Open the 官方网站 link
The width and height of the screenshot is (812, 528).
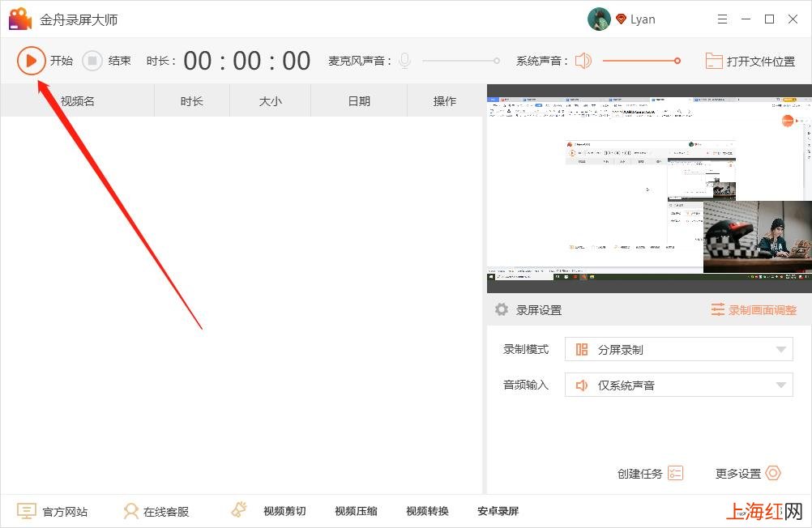pyautogui.click(x=65, y=512)
